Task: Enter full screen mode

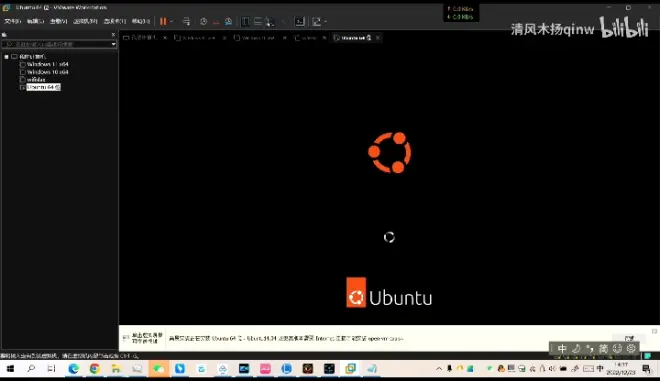Action: [269, 21]
